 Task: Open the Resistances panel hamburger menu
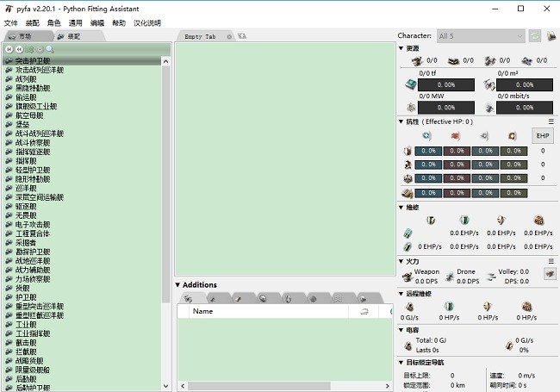pyautogui.click(x=551, y=121)
